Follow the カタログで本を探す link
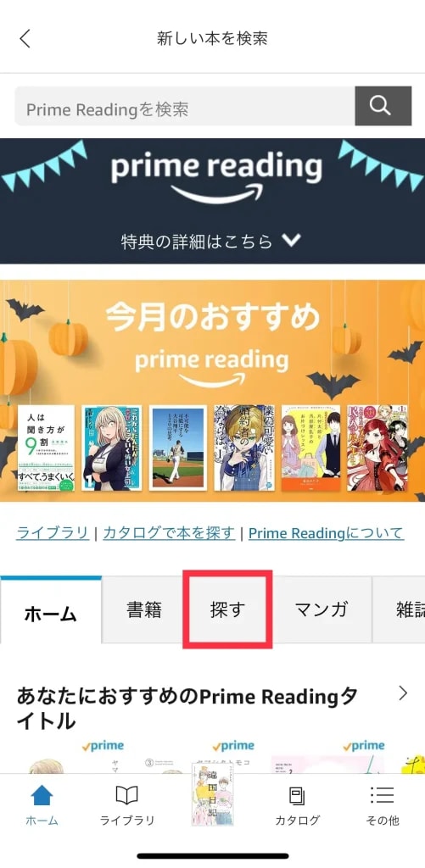Viewport: 425px width, 868px height. pyautogui.click(x=169, y=532)
